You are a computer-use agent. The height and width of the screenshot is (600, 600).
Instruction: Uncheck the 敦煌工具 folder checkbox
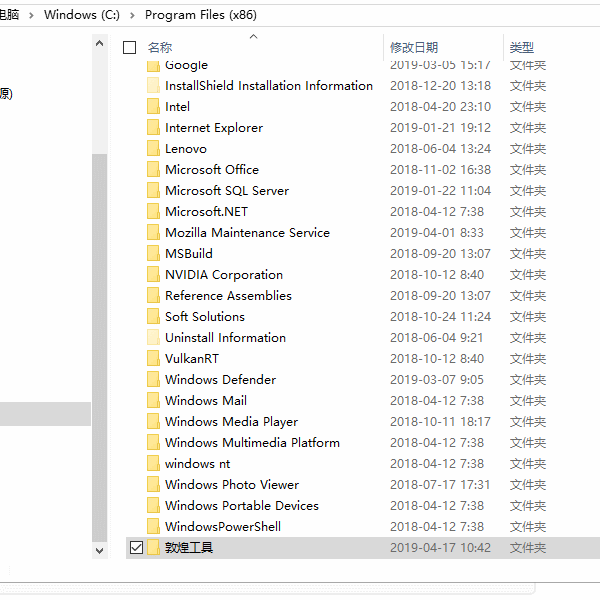coord(136,548)
